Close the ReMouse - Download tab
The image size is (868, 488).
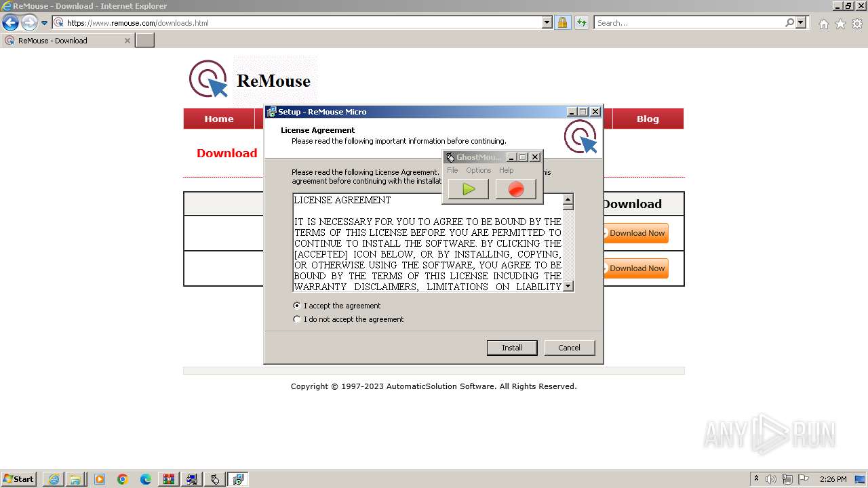[127, 41]
